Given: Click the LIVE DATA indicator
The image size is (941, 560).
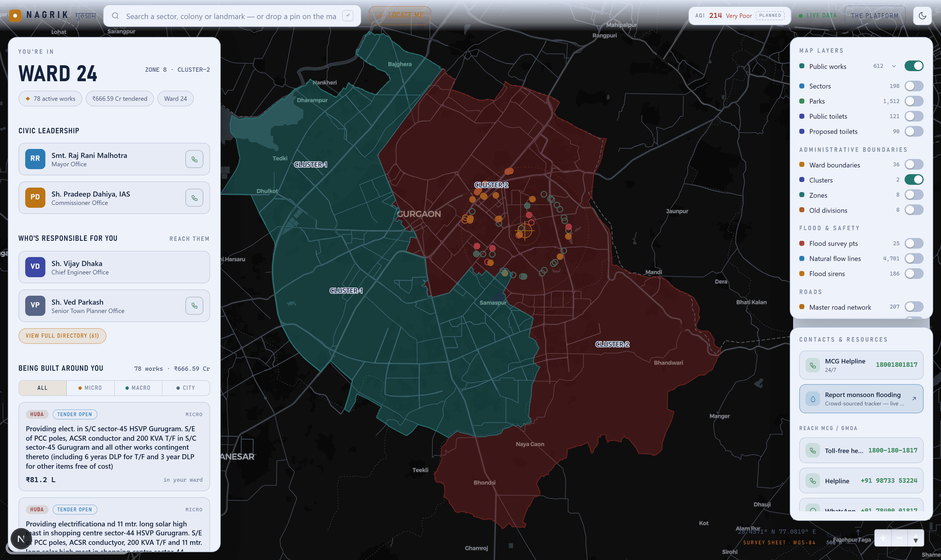Looking at the screenshot, I should tap(818, 15).
